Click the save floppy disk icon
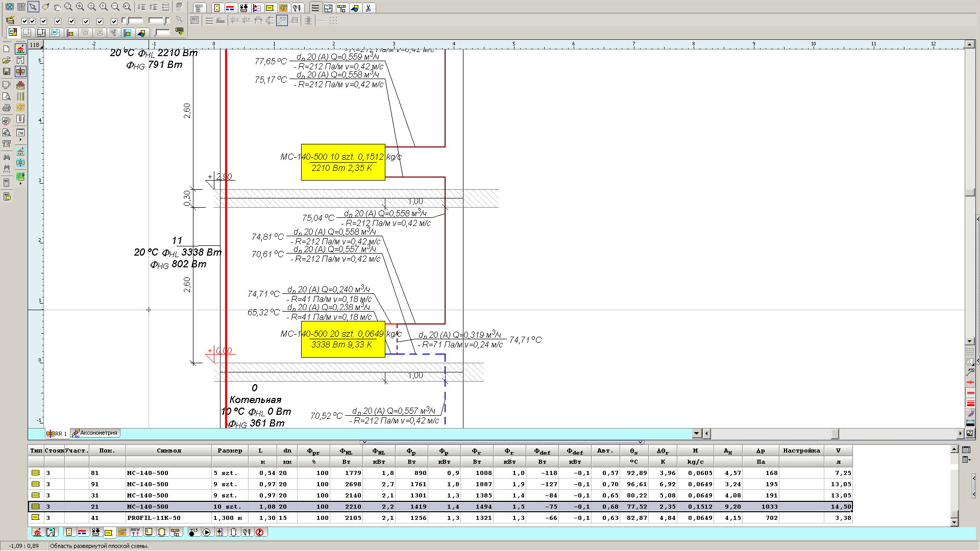This screenshot has height=551, width=980. [x=7, y=72]
